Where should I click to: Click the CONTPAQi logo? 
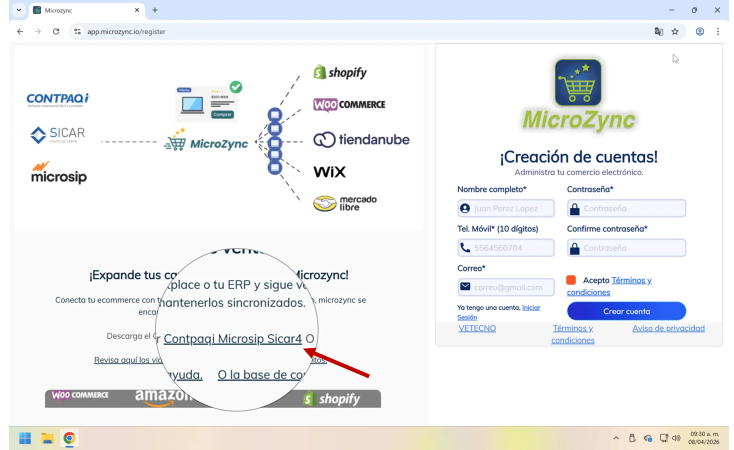(x=58, y=99)
